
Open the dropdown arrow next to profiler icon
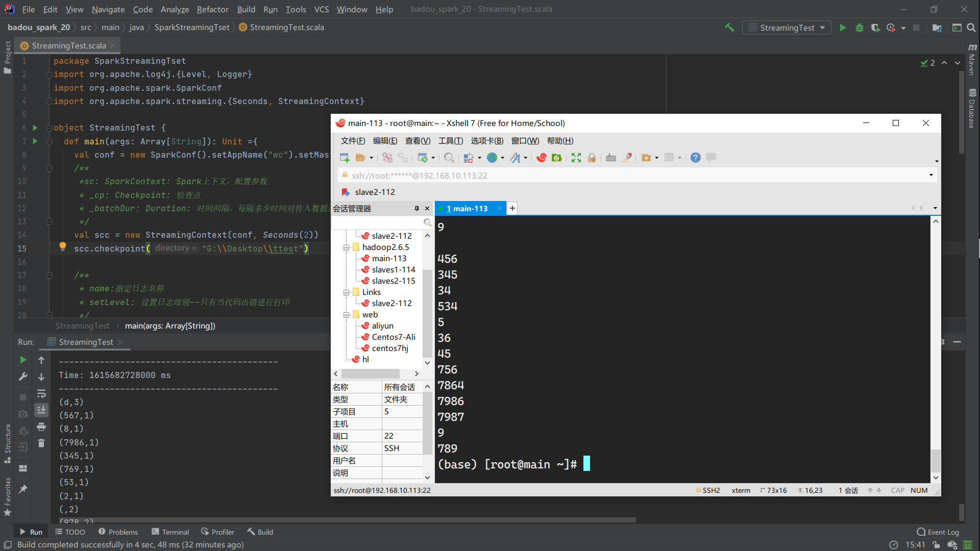pyautogui.click(x=903, y=28)
